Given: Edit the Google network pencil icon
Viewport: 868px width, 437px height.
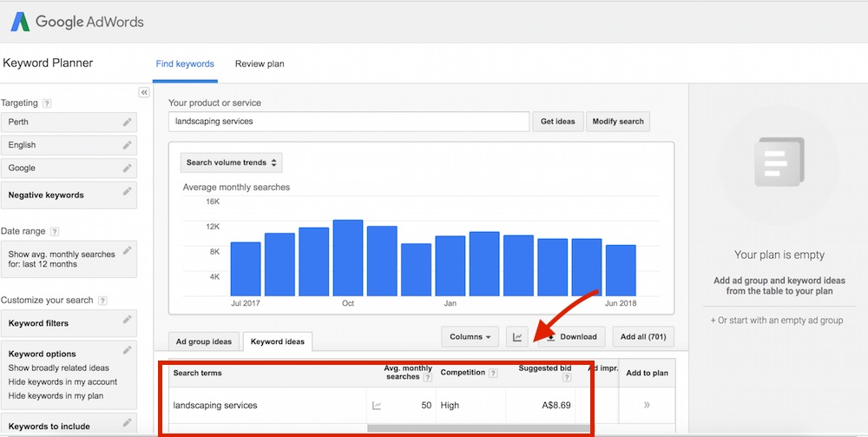Looking at the screenshot, I should (x=128, y=168).
